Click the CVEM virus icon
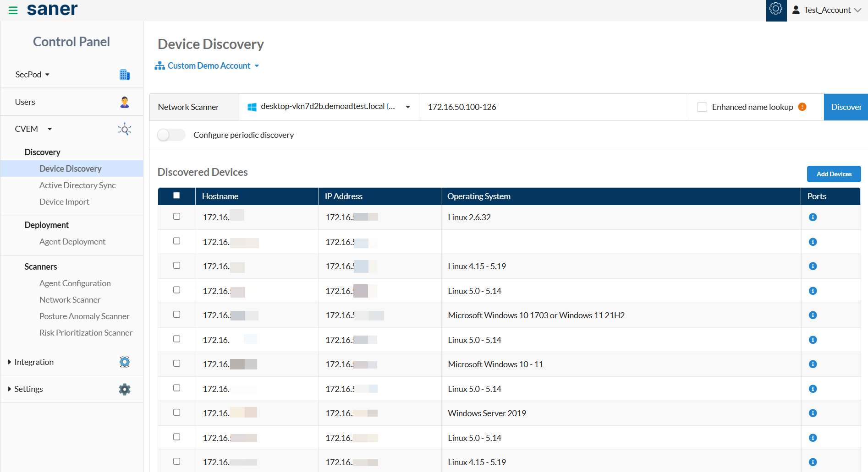The height and width of the screenshot is (472, 868). (124, 129)
